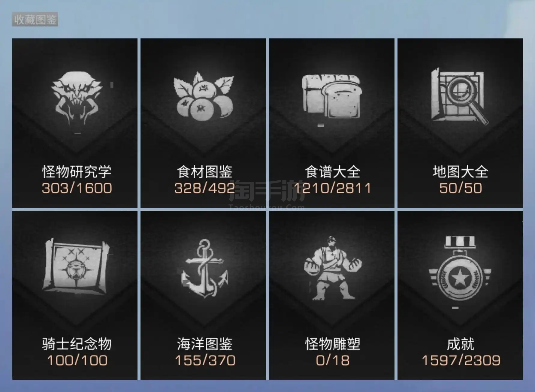Click the 155/370 ocean progress count
This screenshot has width=535, height=392.
(x=205, y=360)
